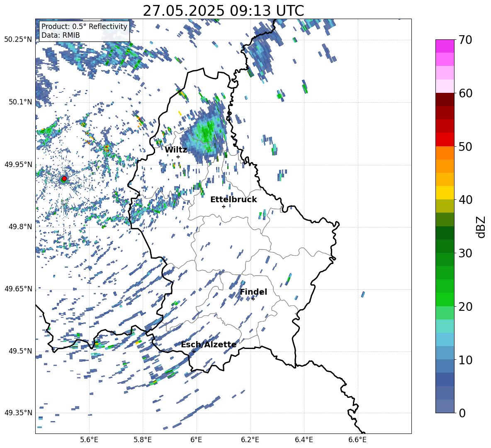This screenshot has width=491, height=448.
Task: Click the longitude label '5.8°E'
Action: (x=143, y=440)
